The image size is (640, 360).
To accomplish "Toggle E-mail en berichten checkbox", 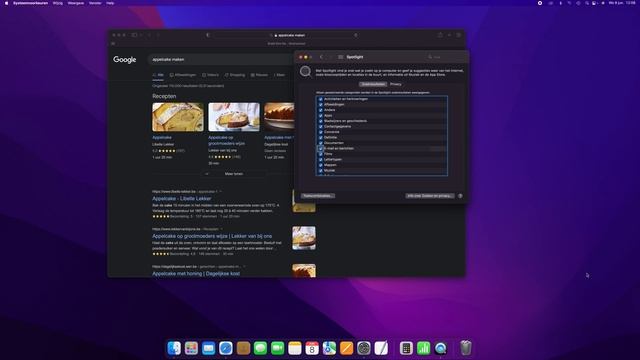I will (320, 149).
